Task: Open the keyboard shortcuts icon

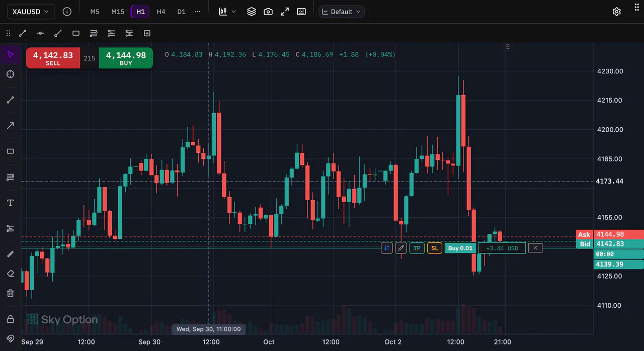Action: [x=301, y=12]
